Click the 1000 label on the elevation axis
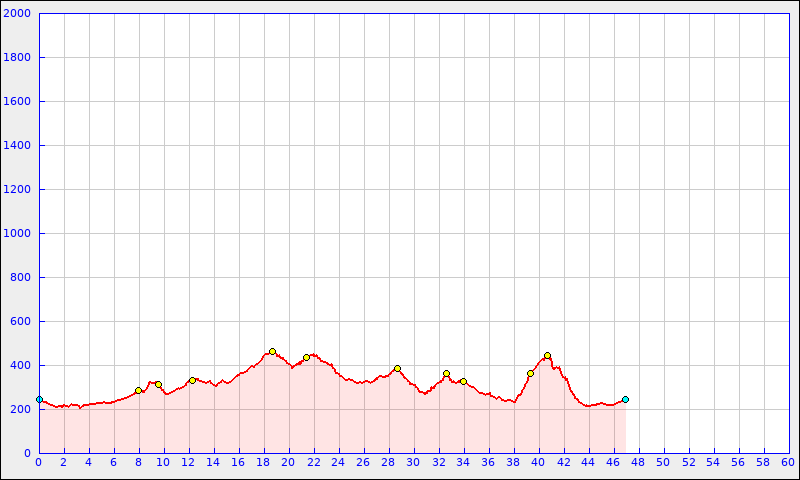 (18, 234)
